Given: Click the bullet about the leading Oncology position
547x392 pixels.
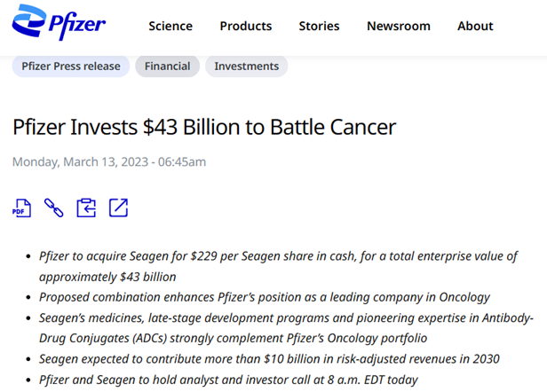Looking at the screenshot, I should (265, 297).
